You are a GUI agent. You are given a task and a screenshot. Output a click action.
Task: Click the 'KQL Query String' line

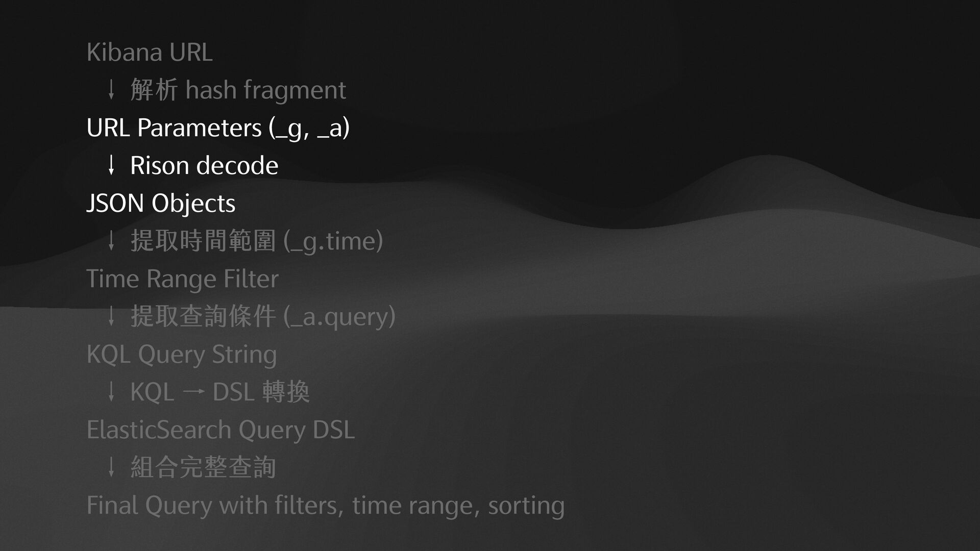[x=182, y=355]
